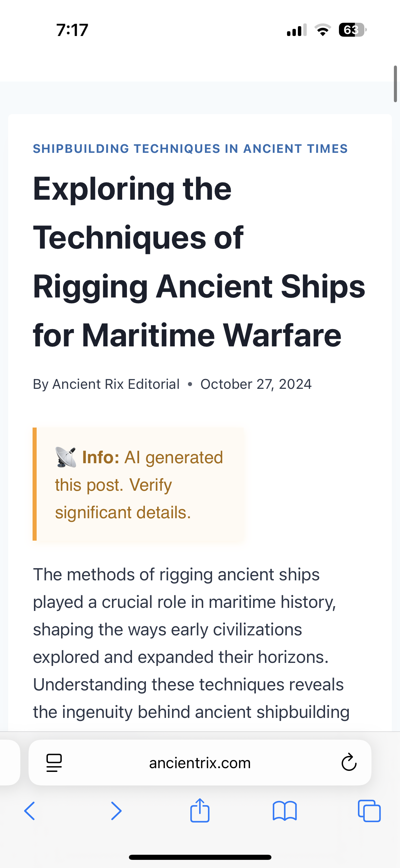Open page settings reader menu icon

click(x=54, y=763)
